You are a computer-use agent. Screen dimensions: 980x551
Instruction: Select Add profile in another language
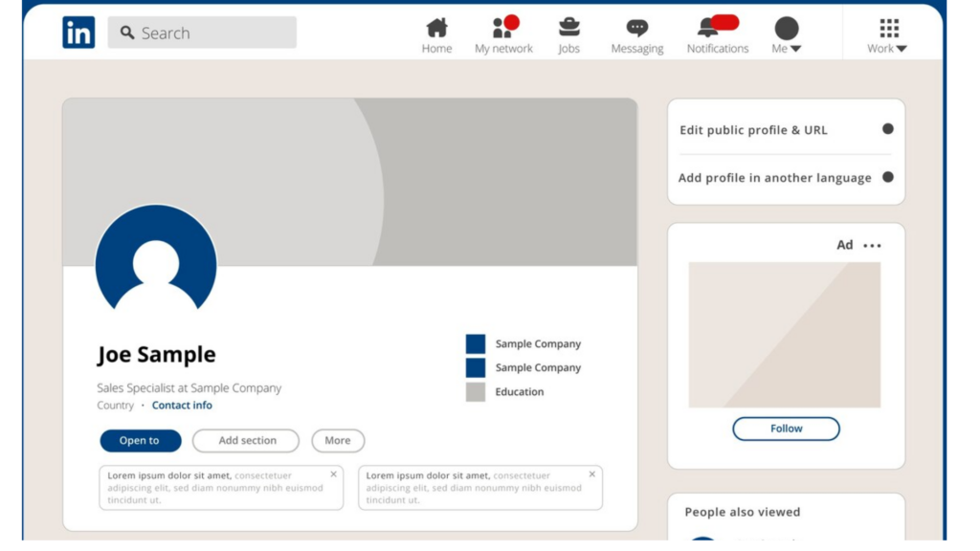[x=774, y=178]
